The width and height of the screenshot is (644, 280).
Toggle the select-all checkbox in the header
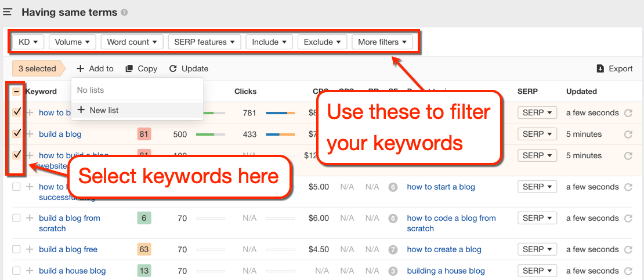pos(16,92)
